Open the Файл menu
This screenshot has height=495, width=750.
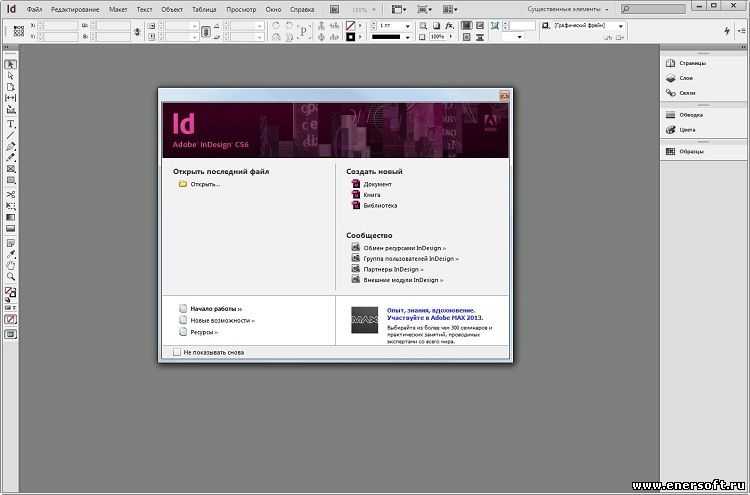[34, 9]
